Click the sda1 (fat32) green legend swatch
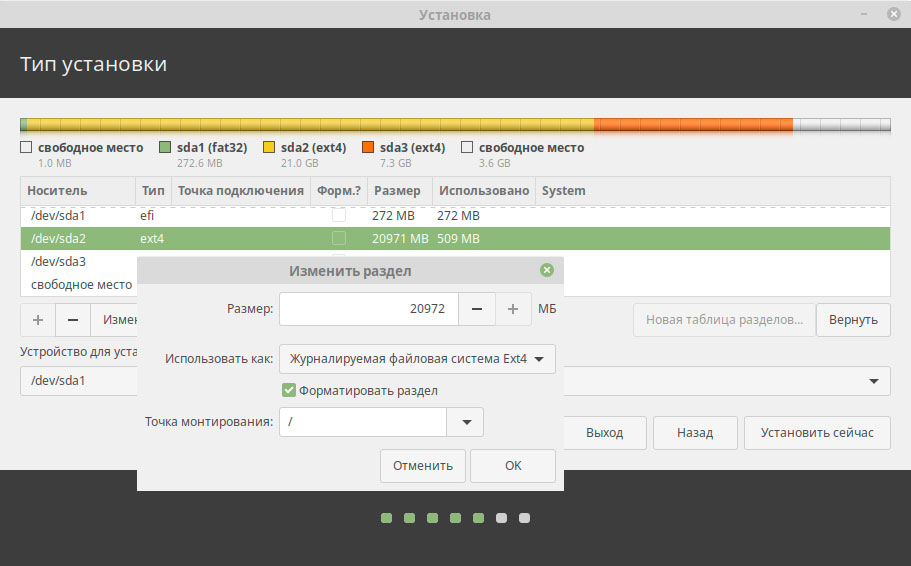Screen dimensions: 911x566 pos(165,147)
